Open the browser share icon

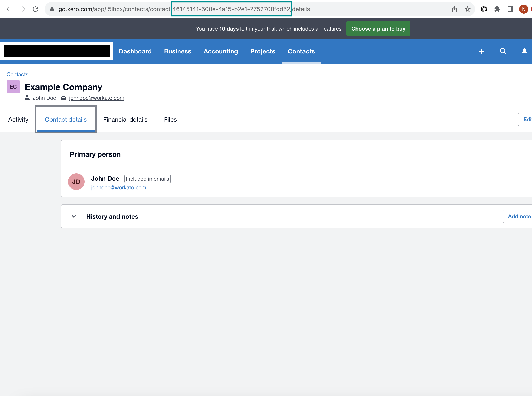click(454, 9)
